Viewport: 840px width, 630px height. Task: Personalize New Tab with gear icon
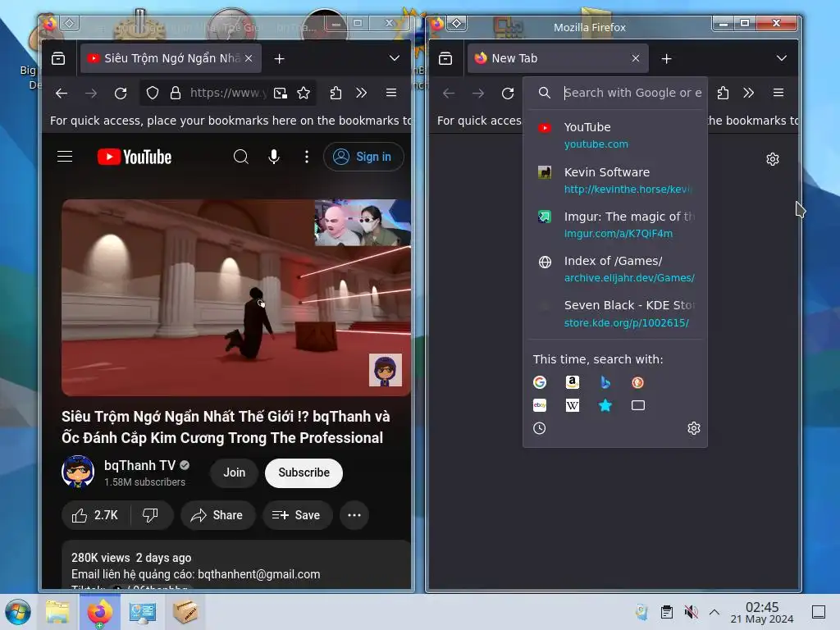coord(773,159)
